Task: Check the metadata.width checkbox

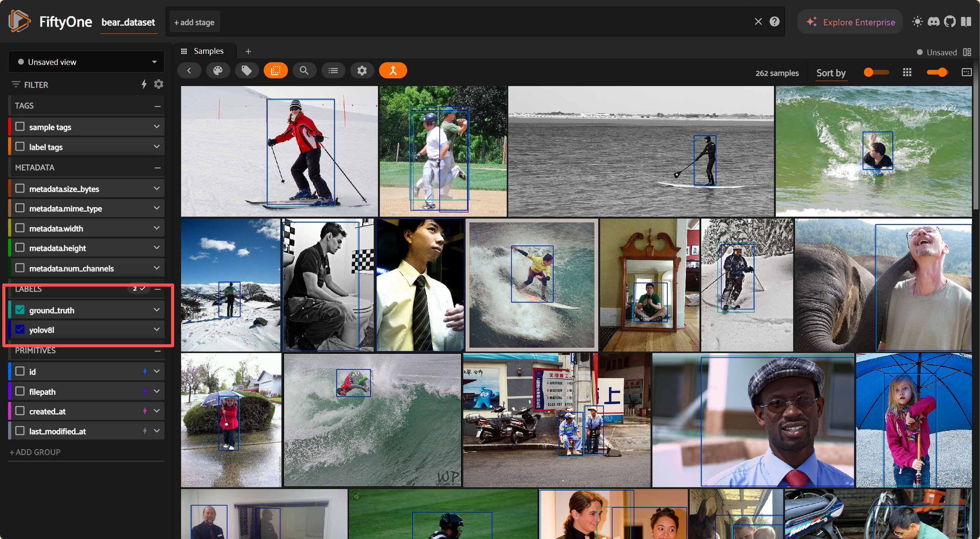Action: click(20, 228)
